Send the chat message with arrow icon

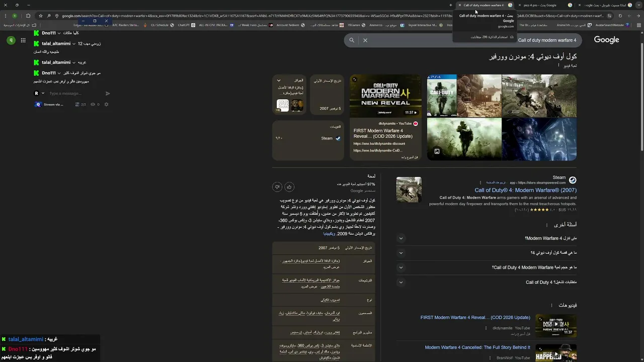point(108,94)
